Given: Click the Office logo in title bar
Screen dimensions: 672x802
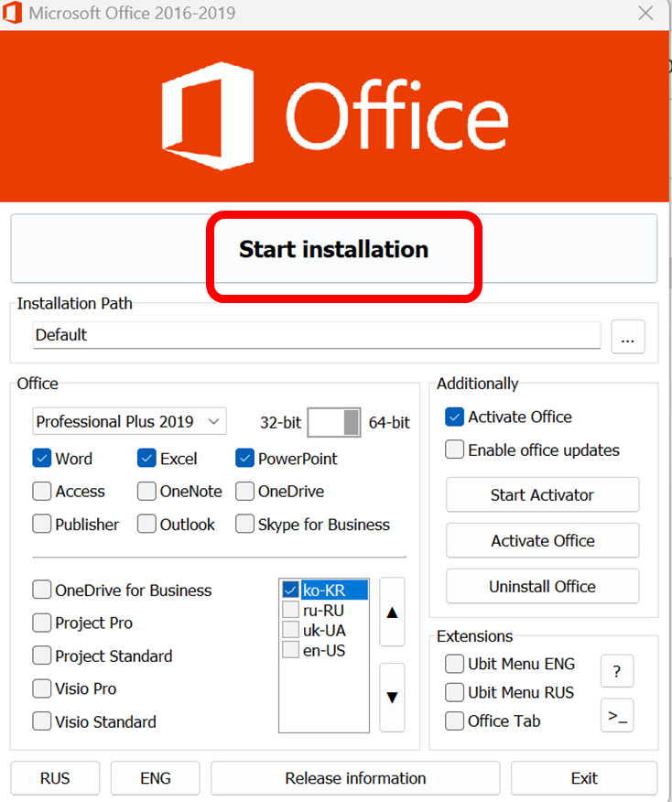Looking at the screenshot, I should click(x=12, y=13).
